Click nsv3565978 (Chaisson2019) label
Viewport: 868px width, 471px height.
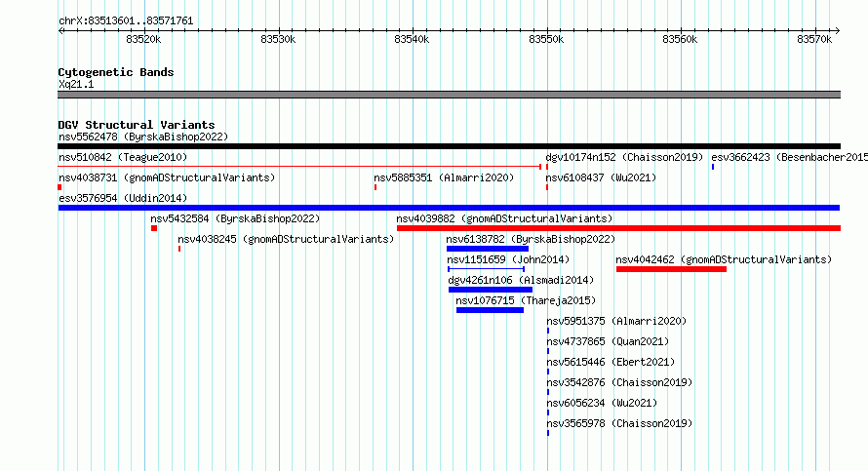coord(619,423)
